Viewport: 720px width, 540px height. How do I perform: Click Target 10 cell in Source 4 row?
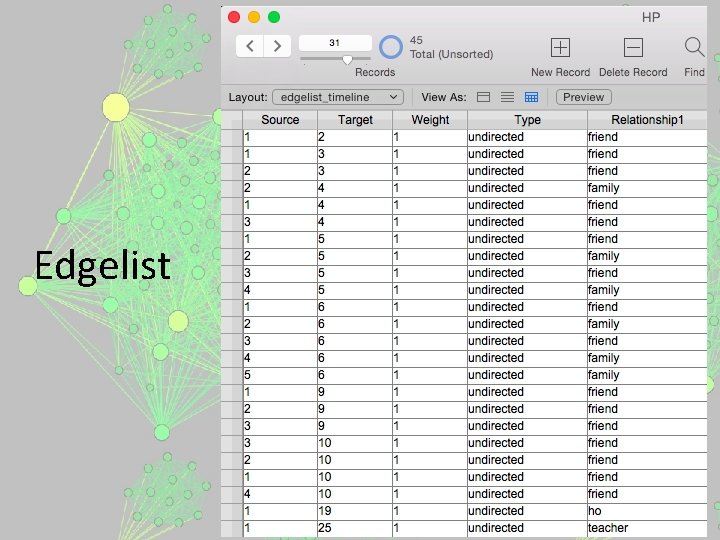click(355, 494)
